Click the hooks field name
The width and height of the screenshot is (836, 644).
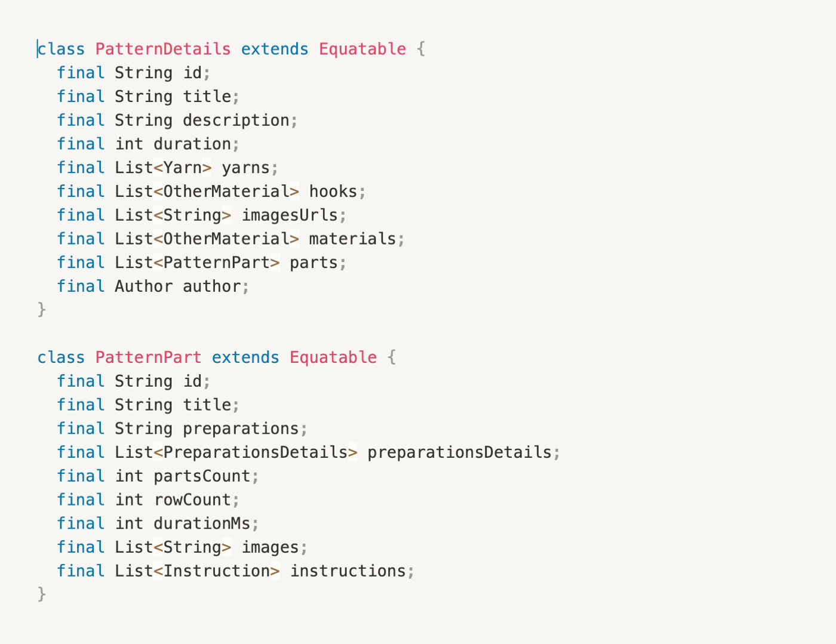point(333,192)
